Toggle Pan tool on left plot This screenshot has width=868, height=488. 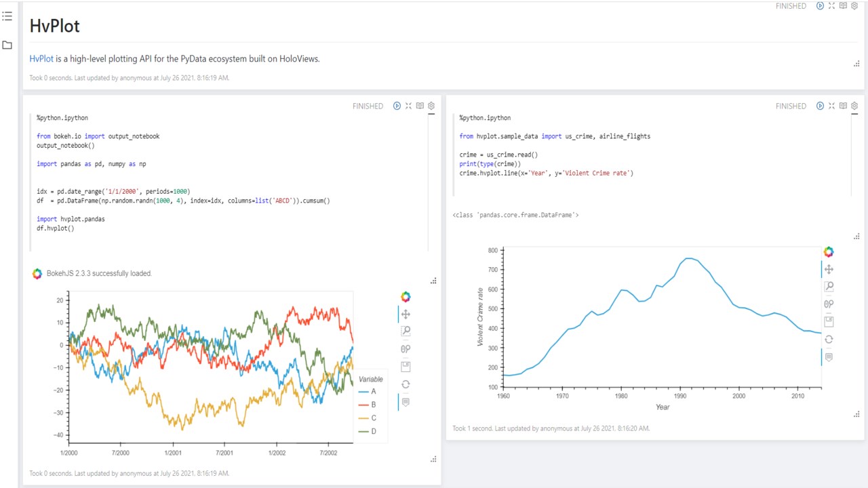tap(406, 314)
